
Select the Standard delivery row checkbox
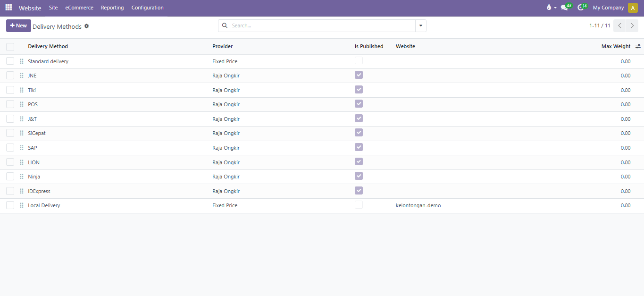click(x=10, y=61)
